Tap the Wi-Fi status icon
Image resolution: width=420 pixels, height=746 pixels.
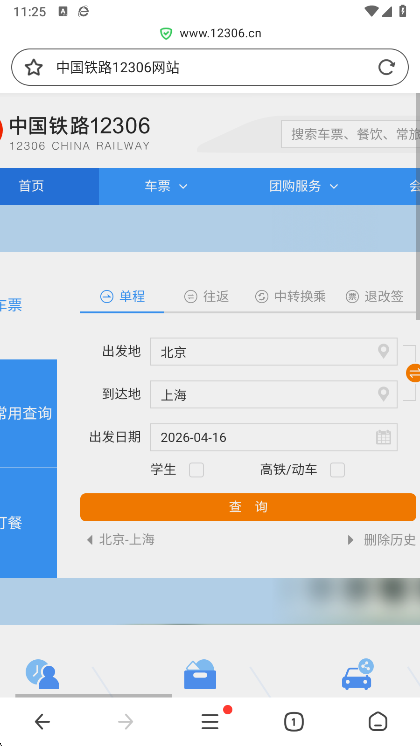click(371, 11)
